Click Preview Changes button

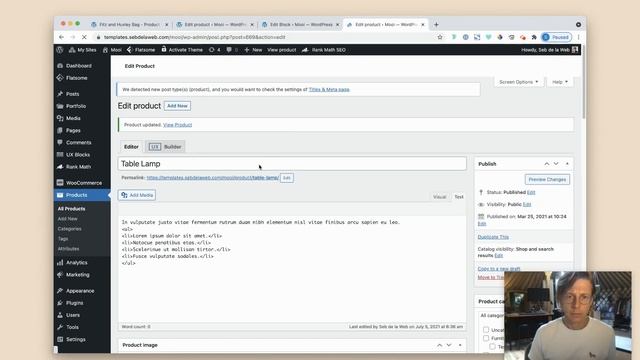tap(547, 180)
